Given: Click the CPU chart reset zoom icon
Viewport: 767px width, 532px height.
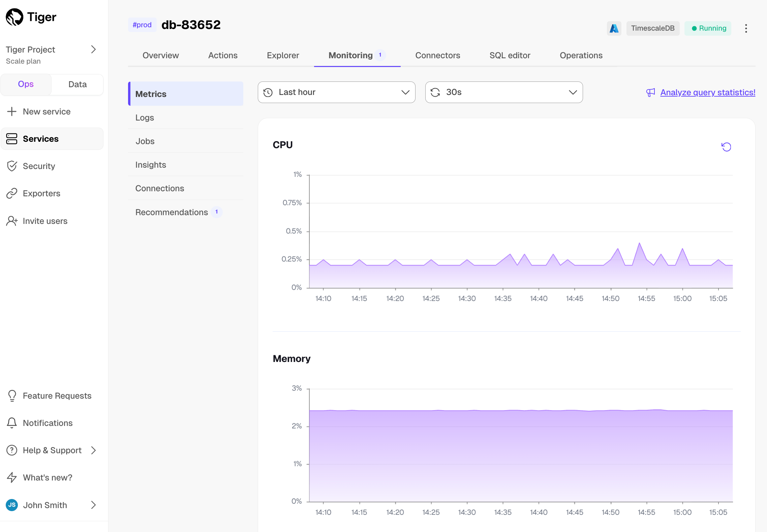Looking at the screenshot, I should tap(726, 147).
